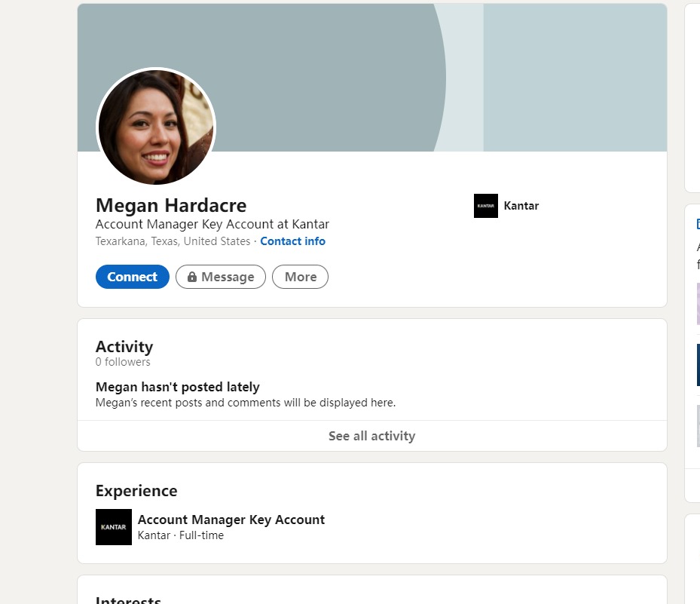
Task: Select the Account Manager Key Account experience title
Action: tap(231, 520)
